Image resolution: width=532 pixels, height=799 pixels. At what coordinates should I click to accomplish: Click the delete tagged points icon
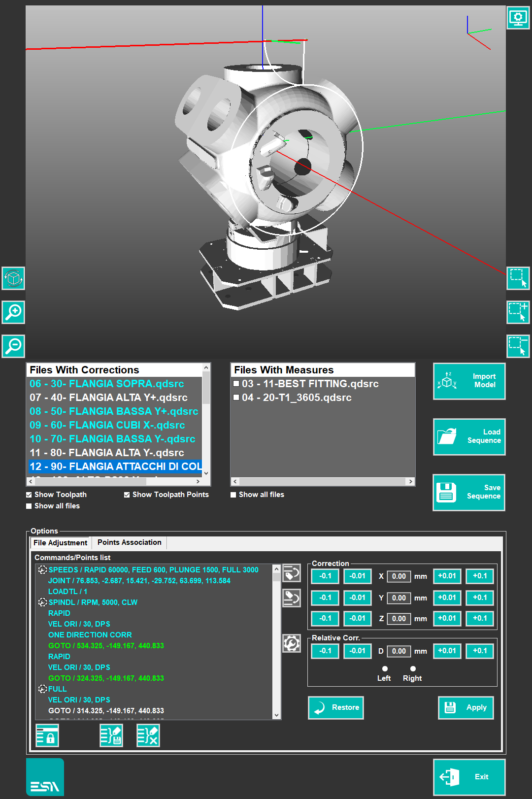point(148,735)
